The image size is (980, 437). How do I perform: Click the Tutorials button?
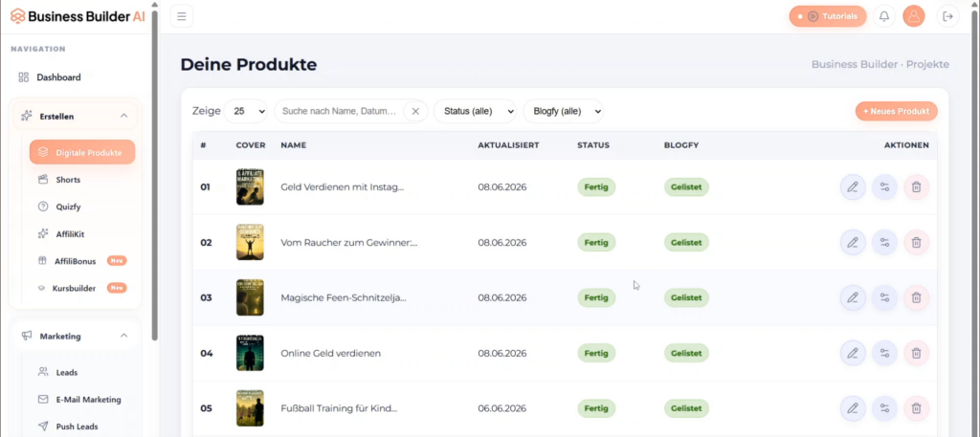click(828, 16)
